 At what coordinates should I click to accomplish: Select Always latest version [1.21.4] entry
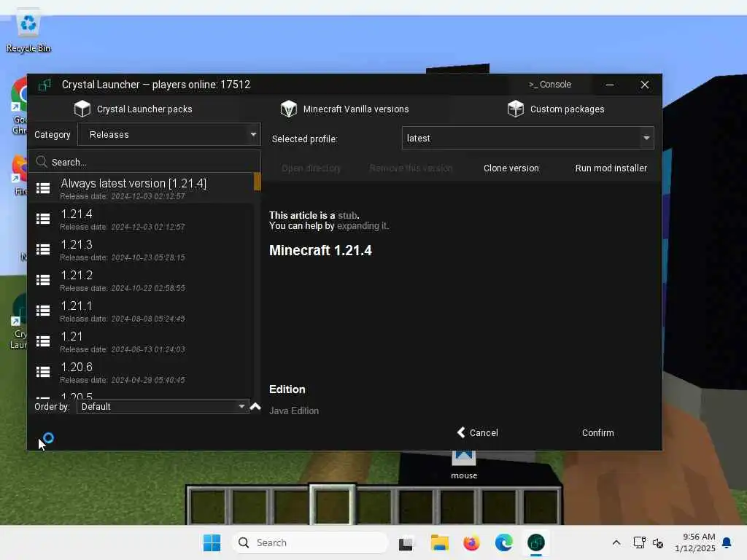[141, 189]
